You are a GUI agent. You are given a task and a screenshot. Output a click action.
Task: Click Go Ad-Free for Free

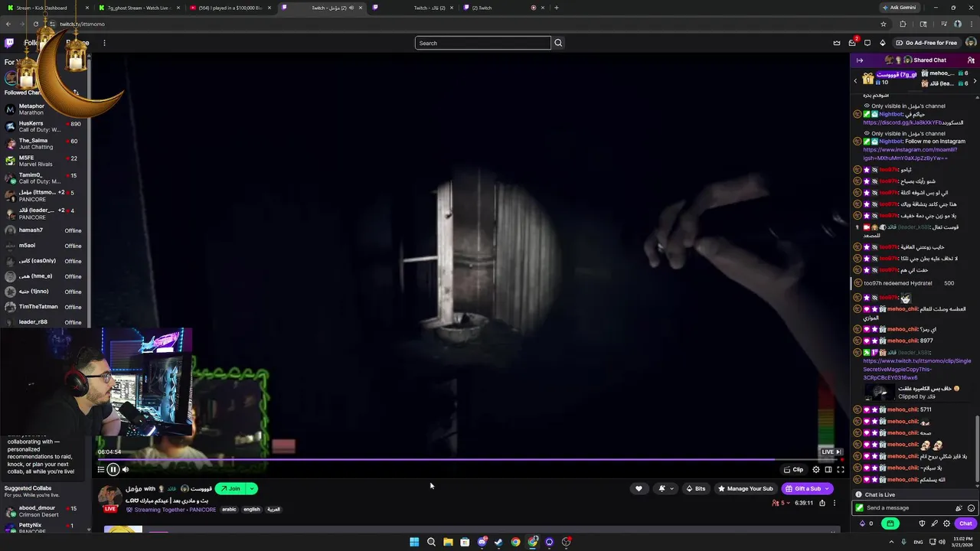(926, 43)
